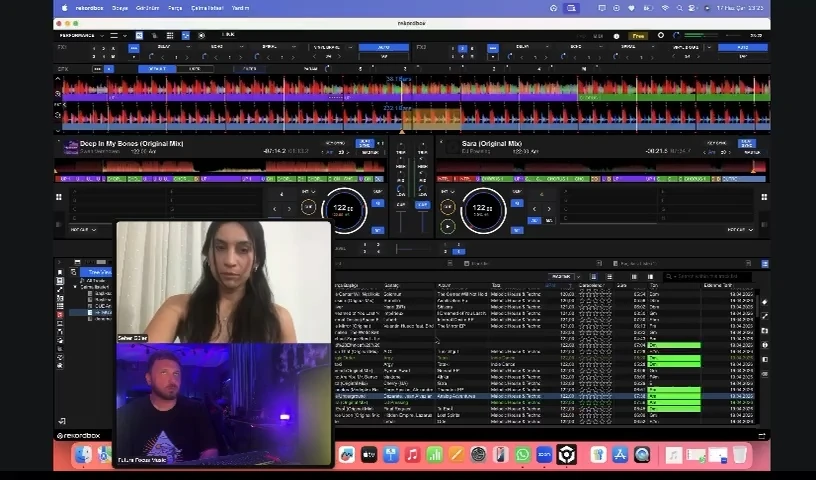Open the Yardım menu

(240, 8)
